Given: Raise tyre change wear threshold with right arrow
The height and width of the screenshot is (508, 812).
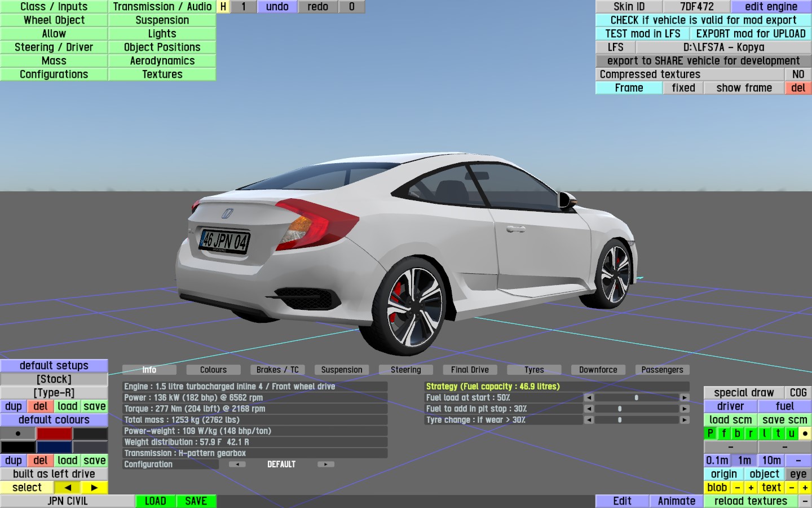Looking at the screenshot, I should [685, 420].
